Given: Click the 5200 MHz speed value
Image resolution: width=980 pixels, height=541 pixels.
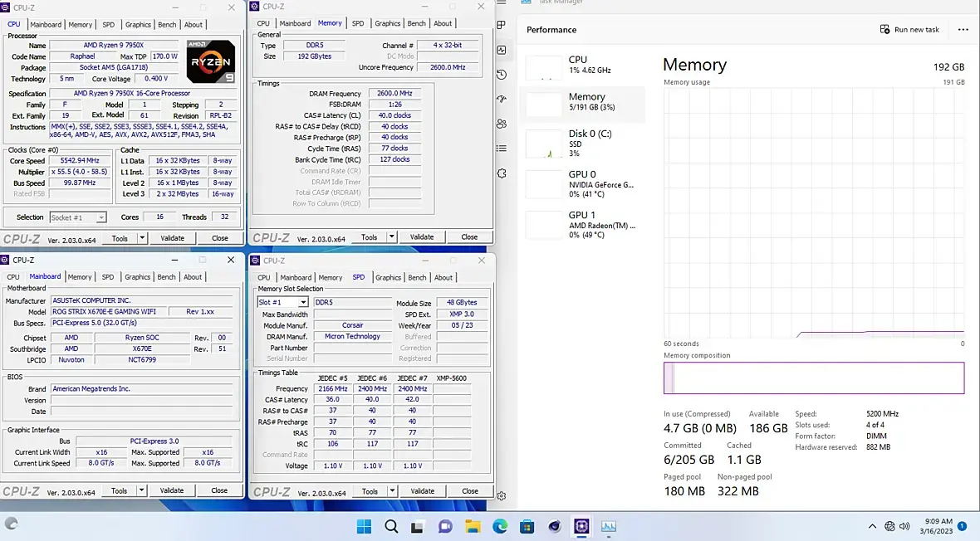Looking at the screenshot, I should 882,413.
